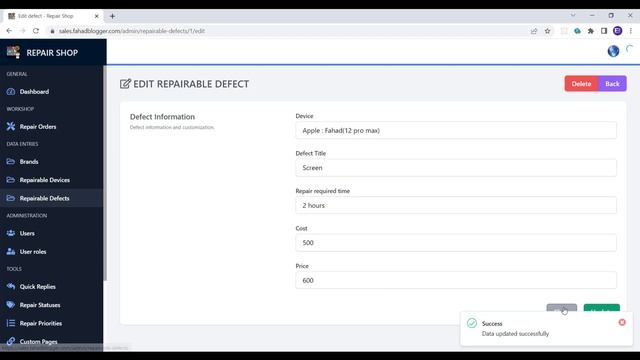Open Quick Replies menu item
This screenshot has width=640, height=360.
[38, 287]
